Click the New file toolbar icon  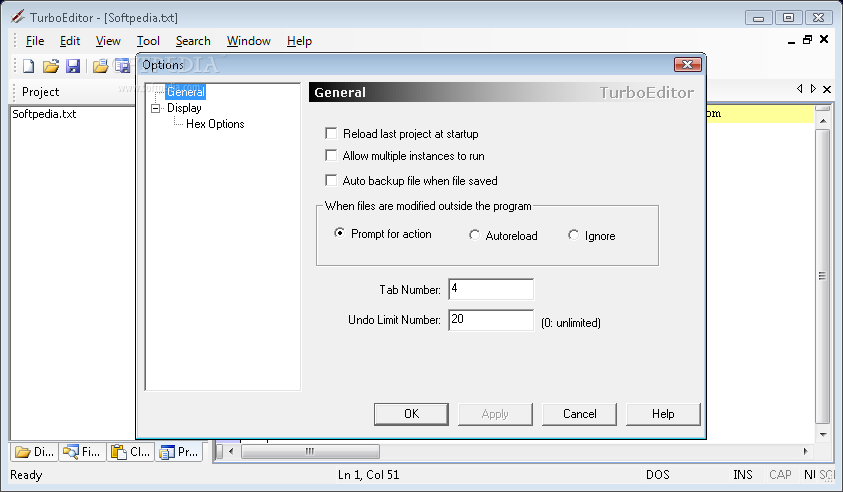tap(28, 66)
